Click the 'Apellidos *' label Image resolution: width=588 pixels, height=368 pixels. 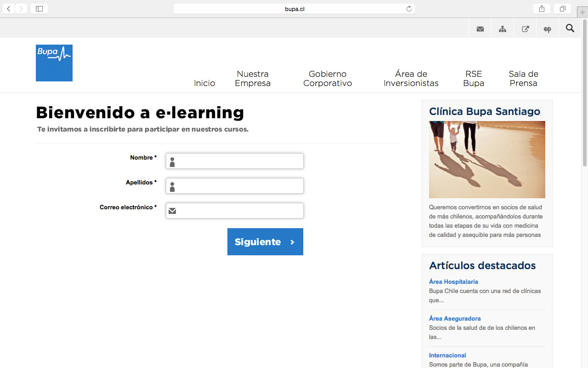141,182
